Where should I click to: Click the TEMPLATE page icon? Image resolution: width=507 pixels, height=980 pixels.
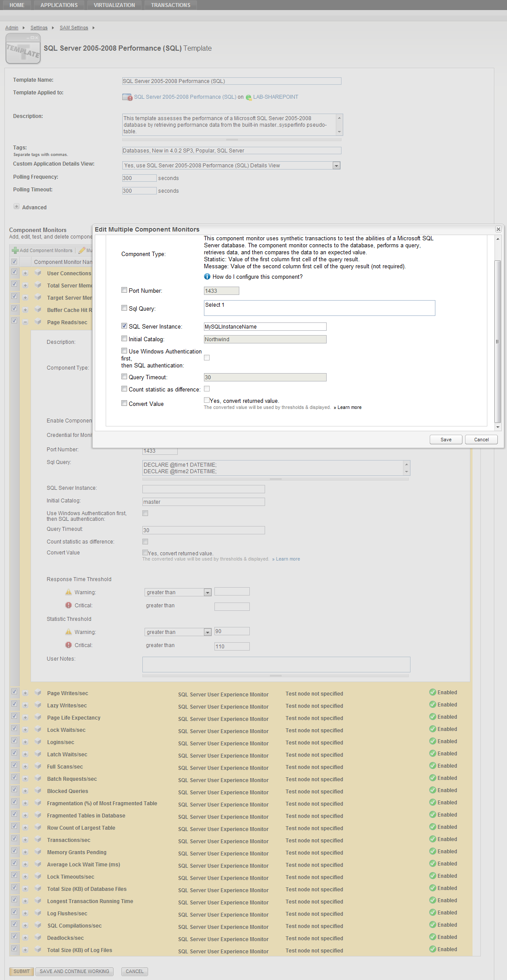click(23, 49)
